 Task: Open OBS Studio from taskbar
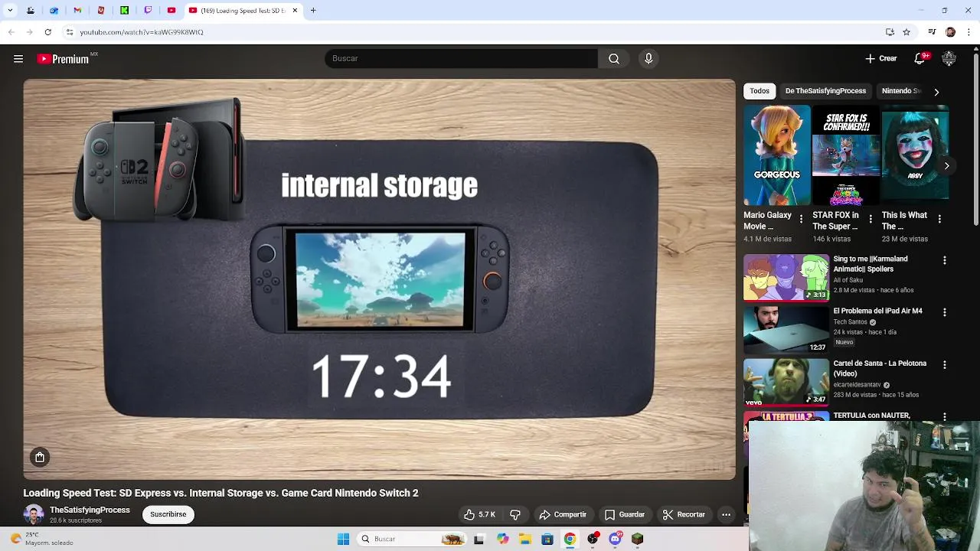593,539
